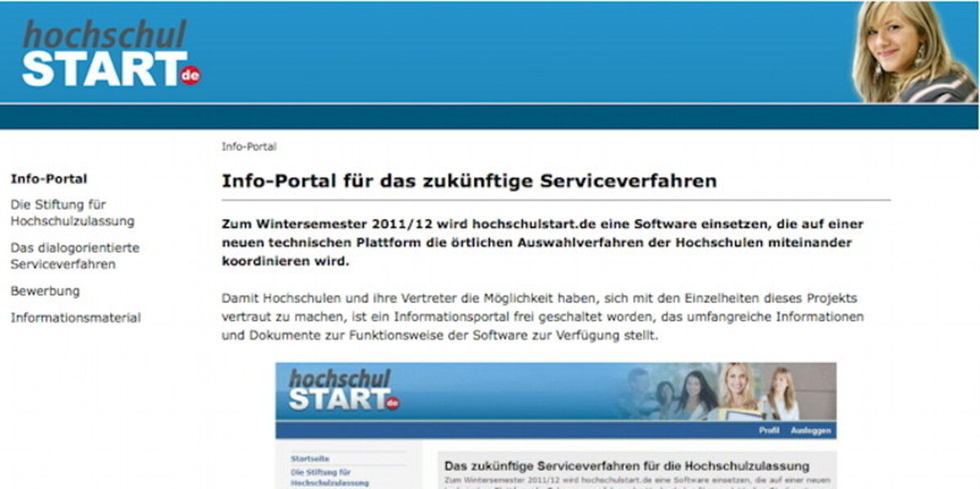This screenshot has width=980, height=489.
Task: Open the Info-Portal sidebar menu item
Action: (49, 179)
